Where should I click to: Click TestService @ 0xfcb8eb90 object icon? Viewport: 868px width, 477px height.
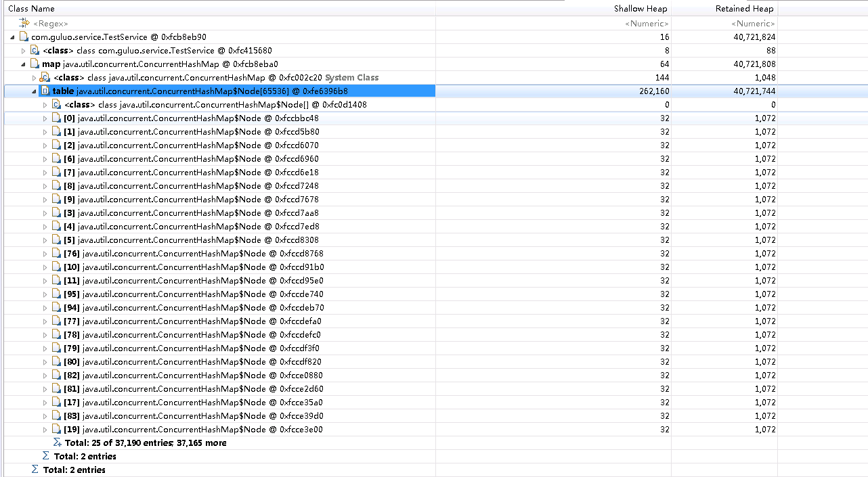coord(24,37)
